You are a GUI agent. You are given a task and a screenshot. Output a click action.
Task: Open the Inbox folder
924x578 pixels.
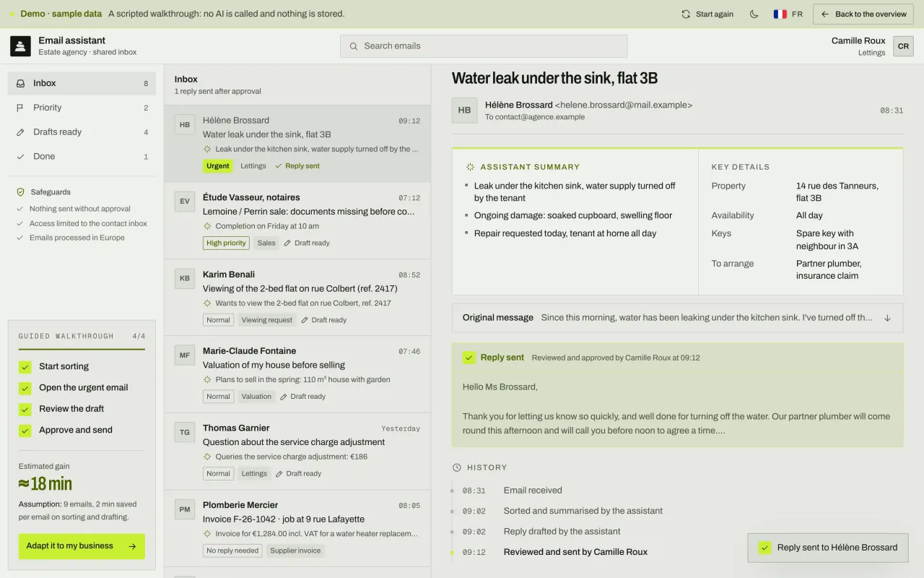(x=82, y=83)
